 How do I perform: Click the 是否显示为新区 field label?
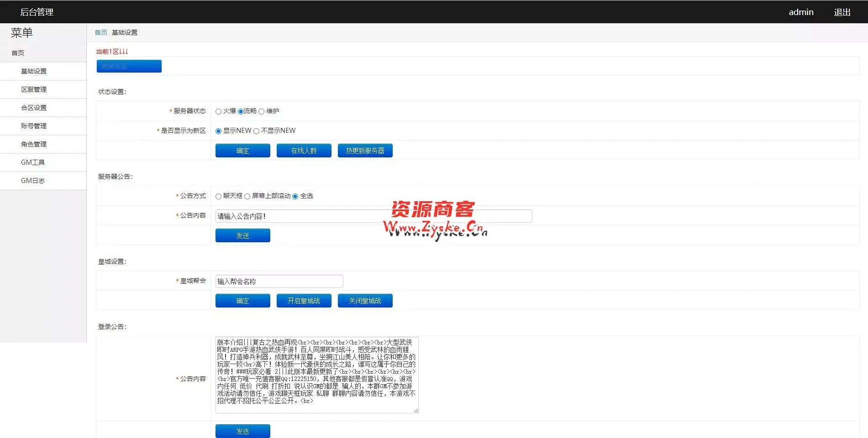(x=183, y=130)
